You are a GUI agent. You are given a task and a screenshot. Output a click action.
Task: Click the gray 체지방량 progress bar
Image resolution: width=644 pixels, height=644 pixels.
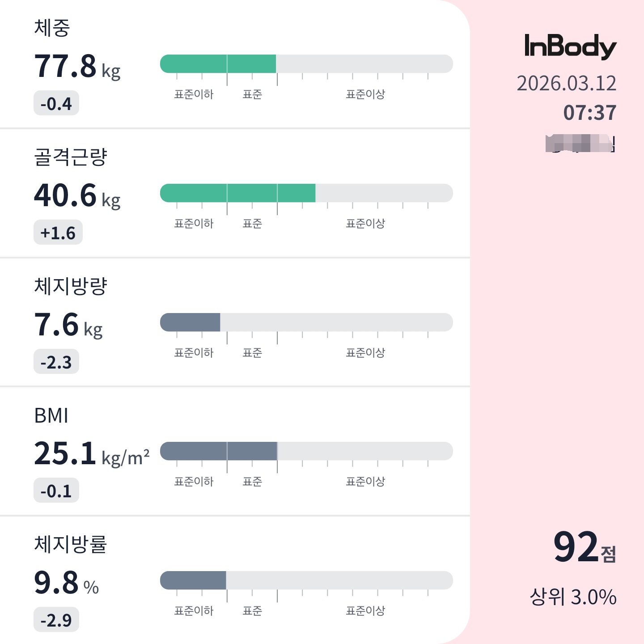coord(191,322)
